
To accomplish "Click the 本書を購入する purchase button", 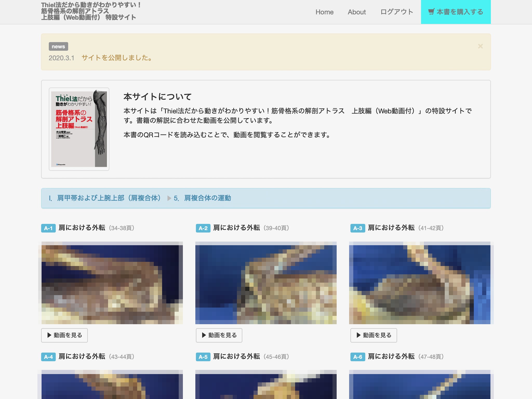I will click(x=456, y=12).
